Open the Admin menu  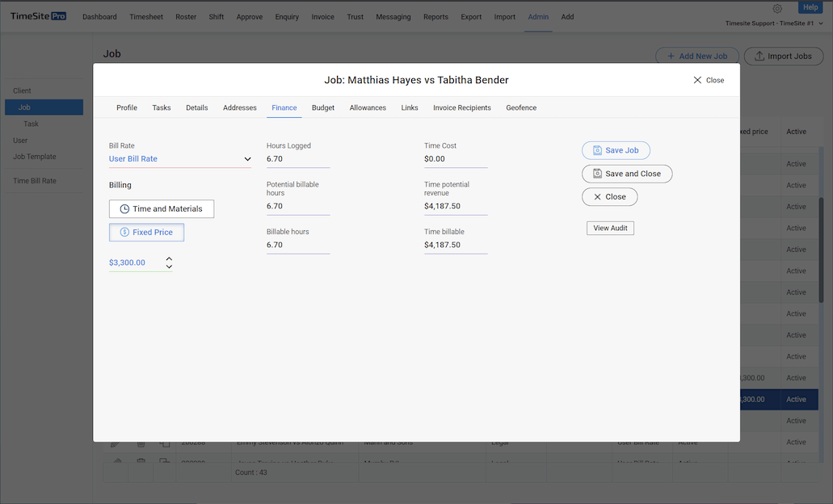(538, 17)
